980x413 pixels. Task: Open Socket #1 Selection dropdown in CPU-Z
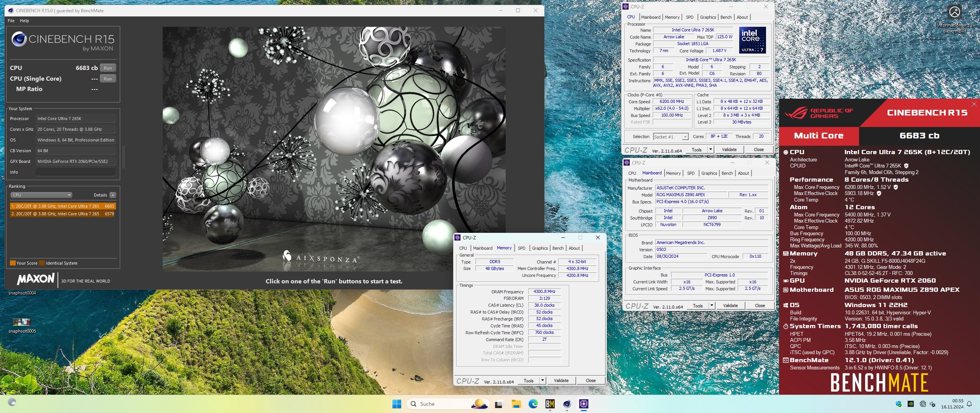(671, 137)
